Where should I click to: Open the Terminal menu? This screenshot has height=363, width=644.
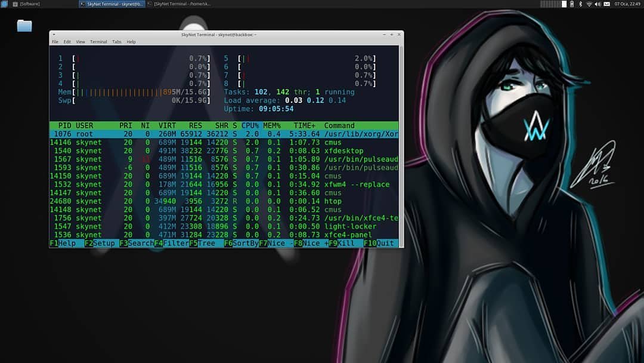coord(98,42)
